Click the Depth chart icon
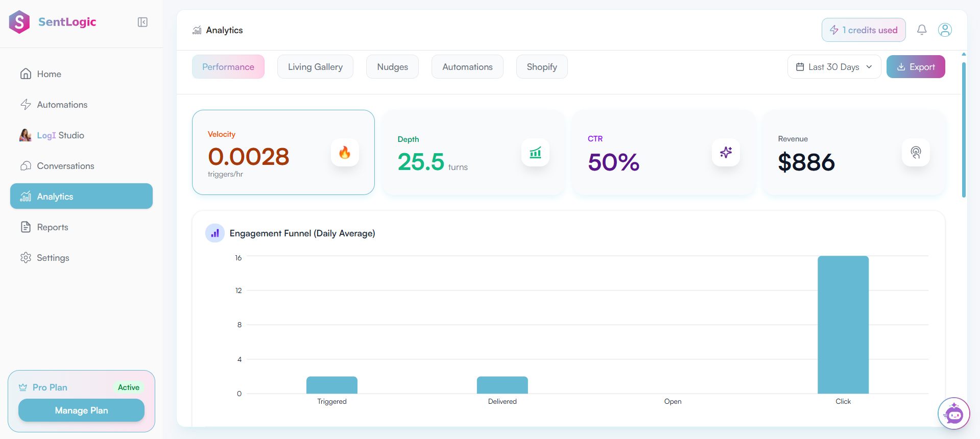This screenshot has height=439, width=980. 535,153
